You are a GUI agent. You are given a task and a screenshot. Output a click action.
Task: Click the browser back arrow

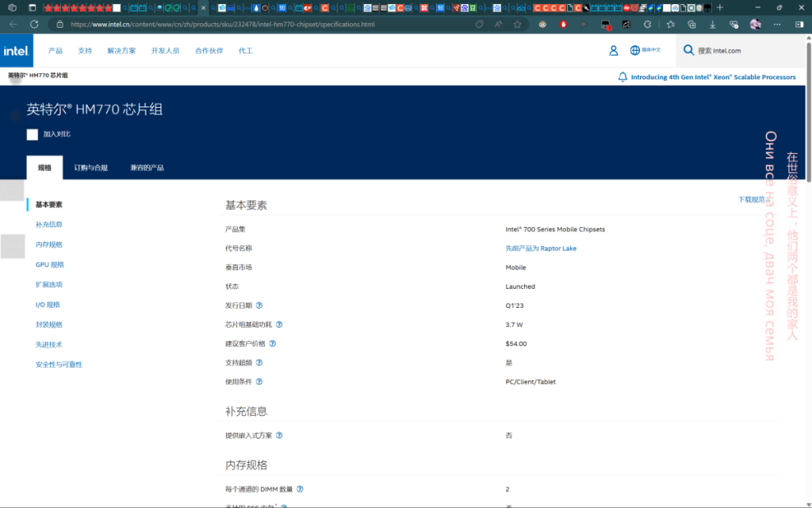click(13, 25)
